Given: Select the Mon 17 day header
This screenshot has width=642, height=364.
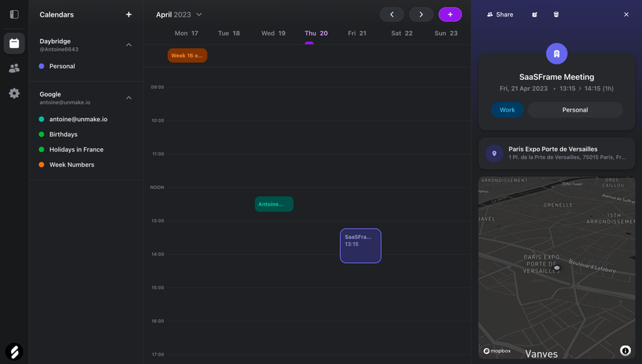Looking at the screenshot, I should [x=186, y=33].
